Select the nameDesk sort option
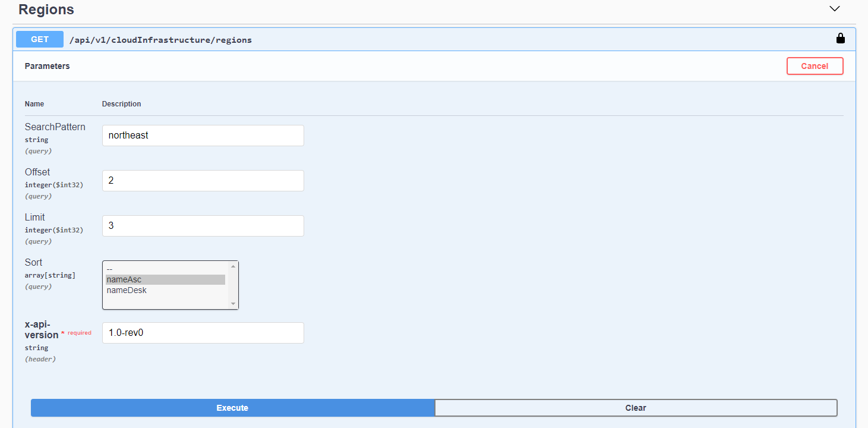868x428 pixels. click(166, 290)
